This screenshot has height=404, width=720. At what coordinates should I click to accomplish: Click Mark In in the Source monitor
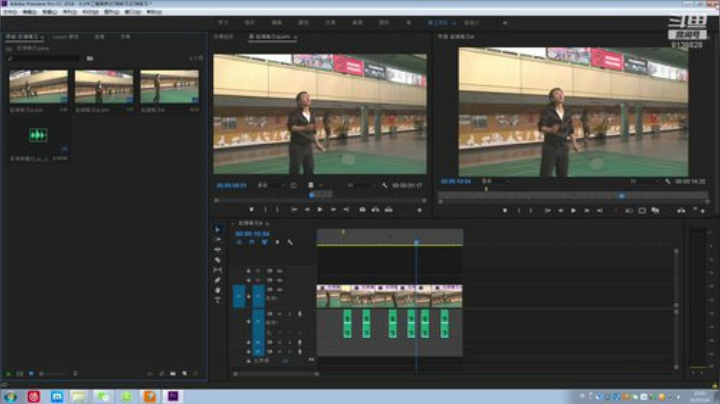coord(265,210)
